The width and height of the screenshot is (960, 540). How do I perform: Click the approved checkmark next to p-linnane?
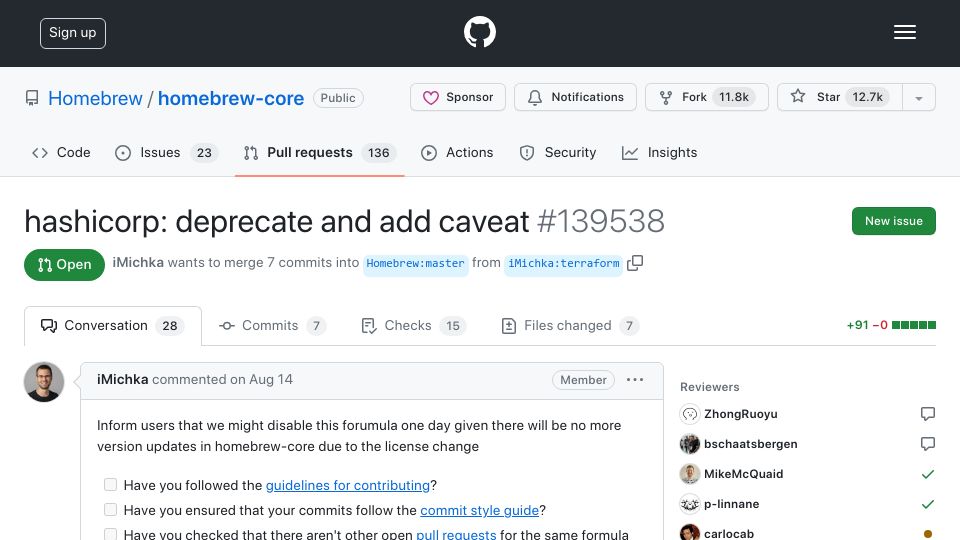[x=928, y=504]
